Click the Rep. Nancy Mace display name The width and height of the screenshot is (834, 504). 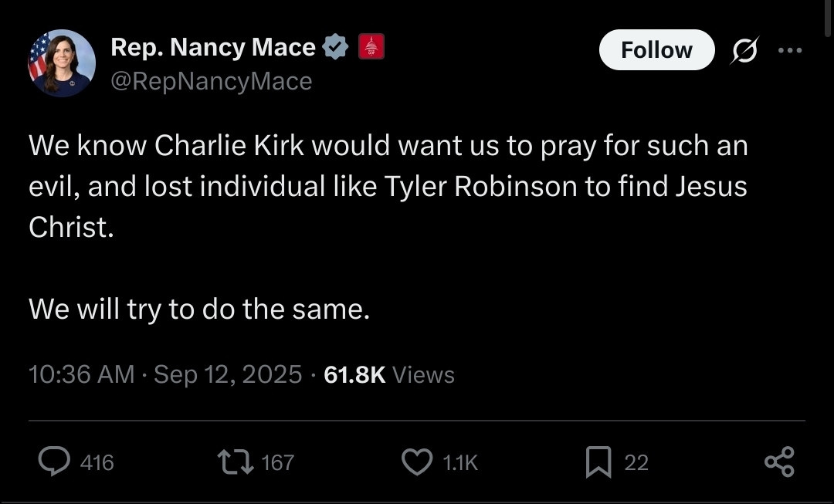(x=213, y=47)
